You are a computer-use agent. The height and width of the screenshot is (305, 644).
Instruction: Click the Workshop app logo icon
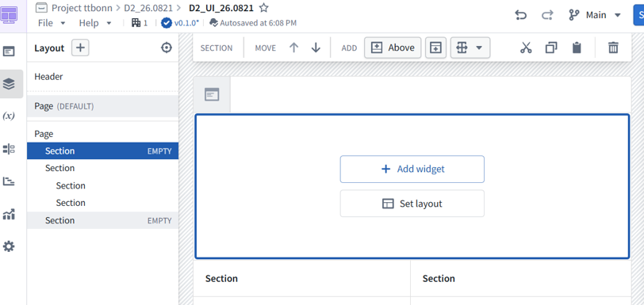[9, 15]
